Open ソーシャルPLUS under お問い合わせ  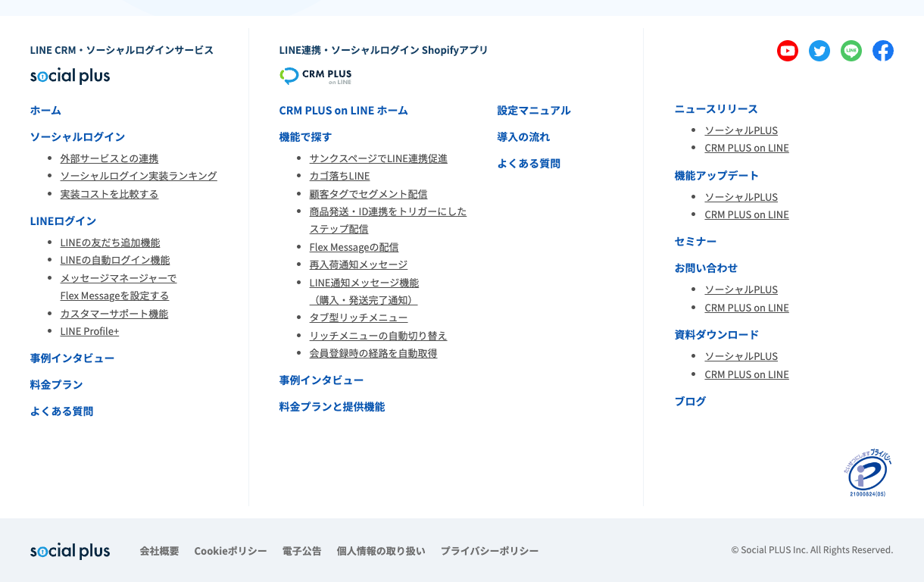click(x=741, y=289)
